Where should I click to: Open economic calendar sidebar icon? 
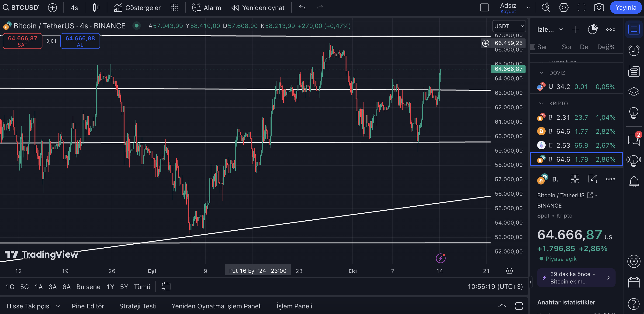click(634, 283)
